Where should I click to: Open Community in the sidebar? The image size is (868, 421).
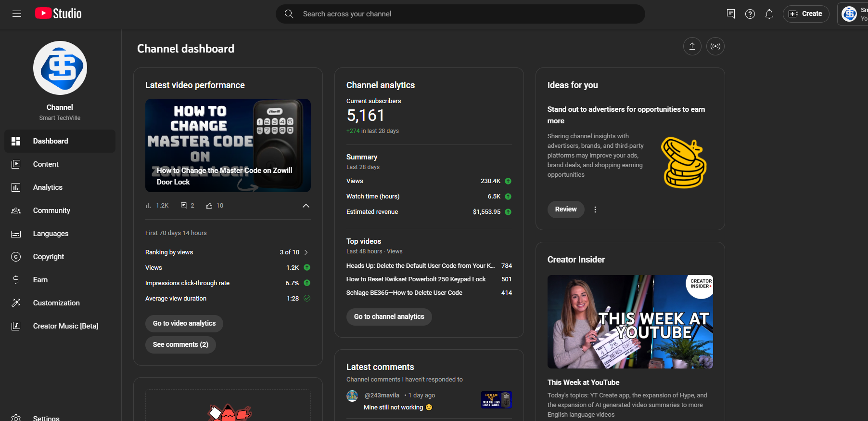coord(60,210)
